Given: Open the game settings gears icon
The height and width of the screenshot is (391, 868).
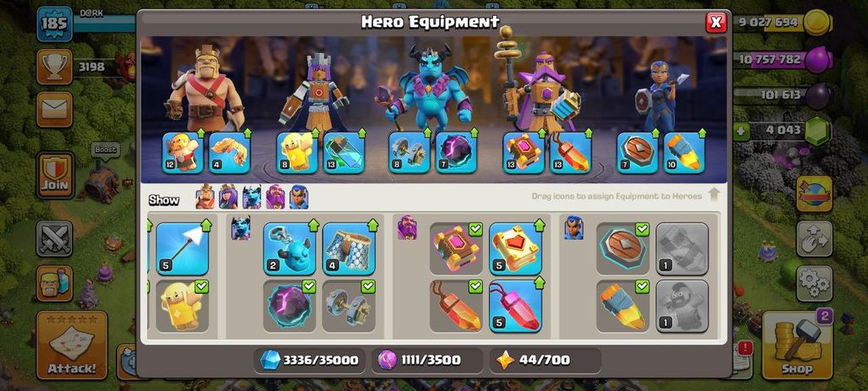Looking at the screenshot, I should point(814,284).
